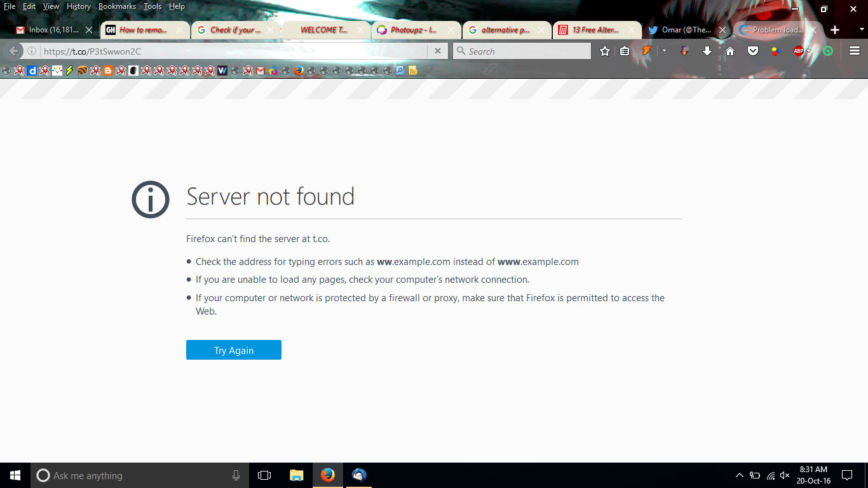Open the Gmail bookmark in the bookmarks bar
The height and width of the screenshot is (488, 868).
tap(261, 71)
